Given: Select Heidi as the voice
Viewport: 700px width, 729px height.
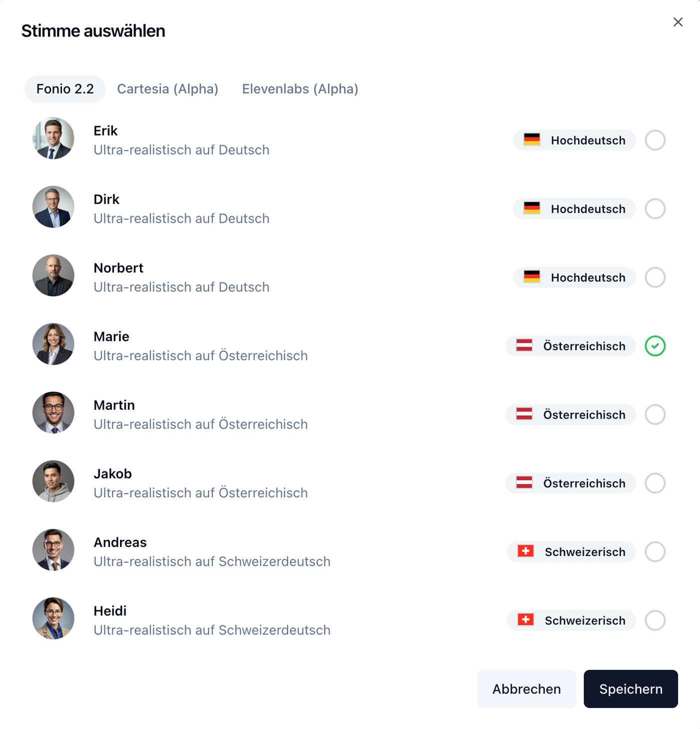Looking at the screenshot, I should point(655,620).
